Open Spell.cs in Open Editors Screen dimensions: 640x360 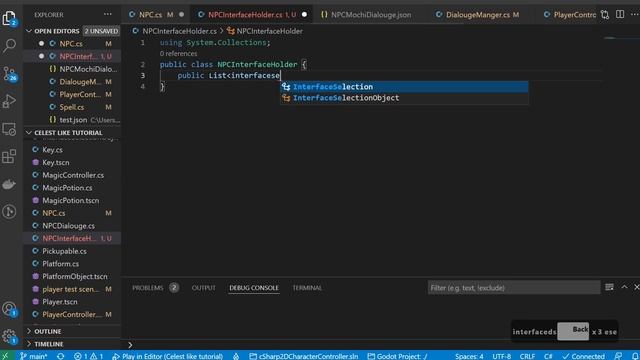click(72, 107)
